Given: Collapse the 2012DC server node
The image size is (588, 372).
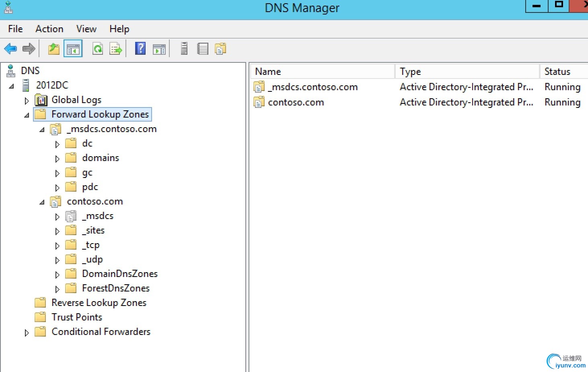Looking at the screenshot, I should coord(12,86).
